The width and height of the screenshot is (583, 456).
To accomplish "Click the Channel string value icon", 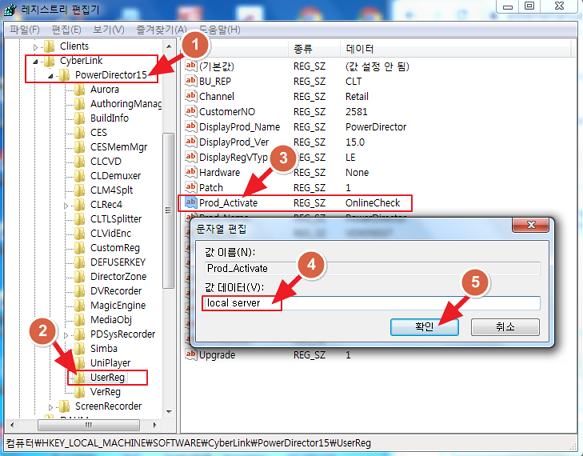I will [x=191, y=96].
